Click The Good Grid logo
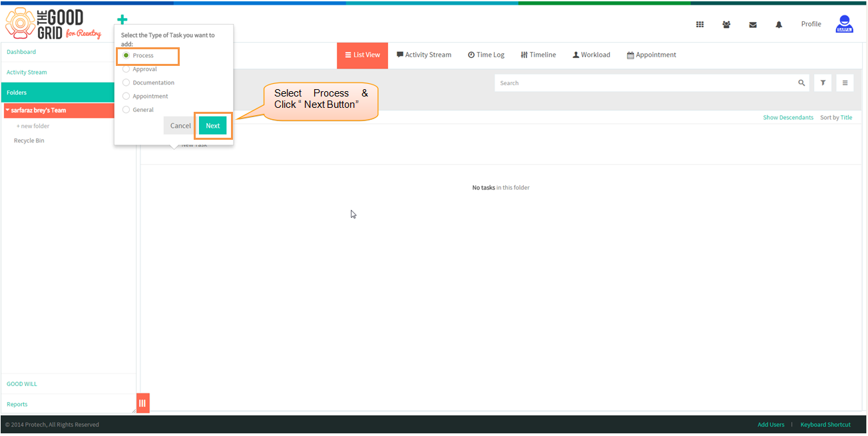The image size is (868, 436). [53, 25]
